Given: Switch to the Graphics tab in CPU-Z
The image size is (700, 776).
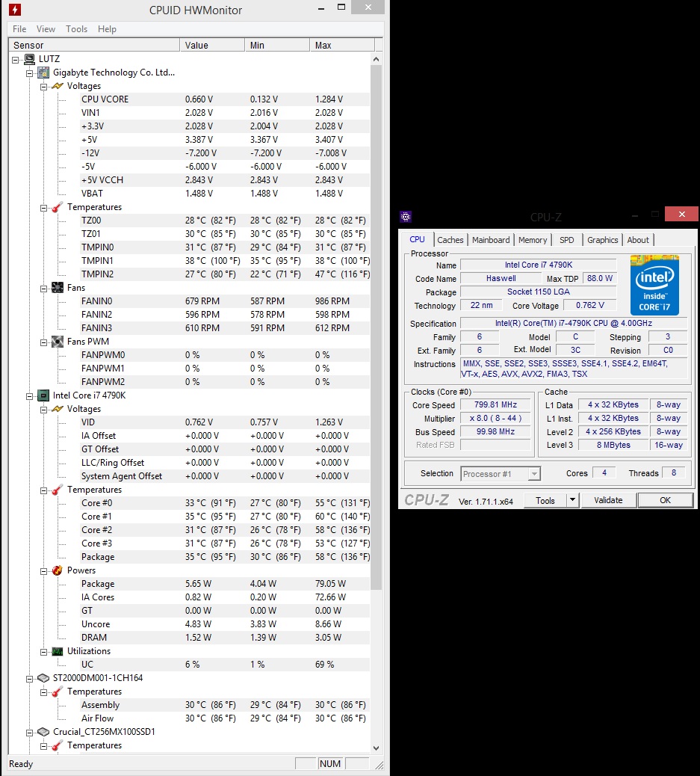Looking at the screenshot, I should 603,240.
